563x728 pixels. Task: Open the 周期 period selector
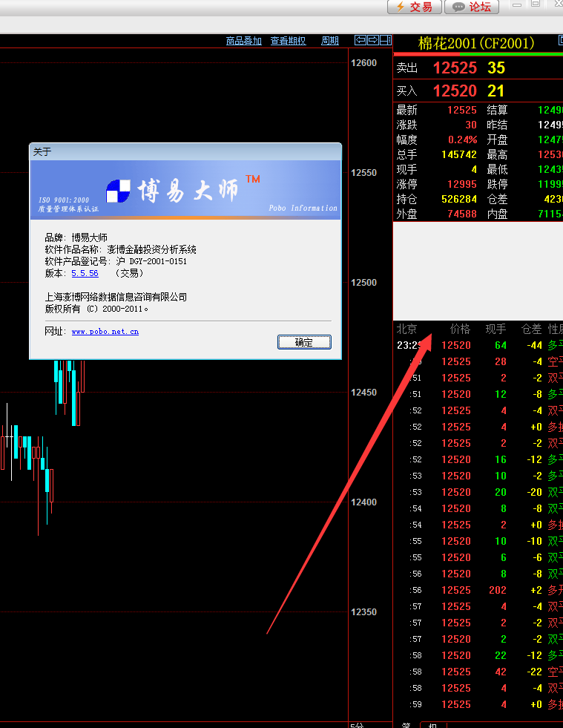pos(329,41)
